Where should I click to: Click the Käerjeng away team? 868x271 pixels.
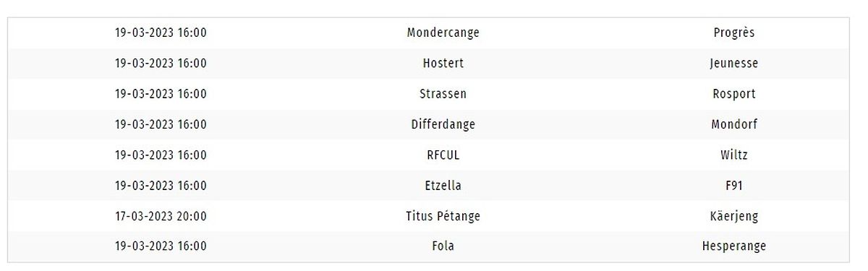point(733,216)
